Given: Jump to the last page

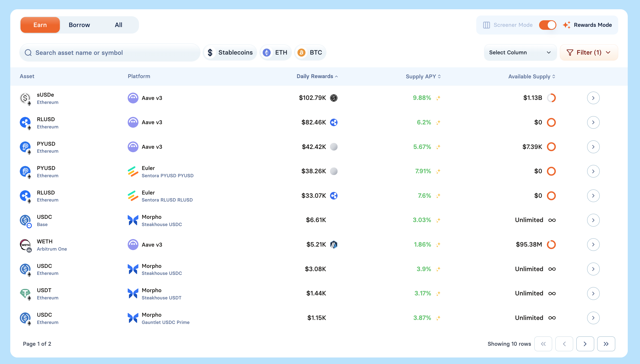Looking at the screenshot, I should pos(606,344).
